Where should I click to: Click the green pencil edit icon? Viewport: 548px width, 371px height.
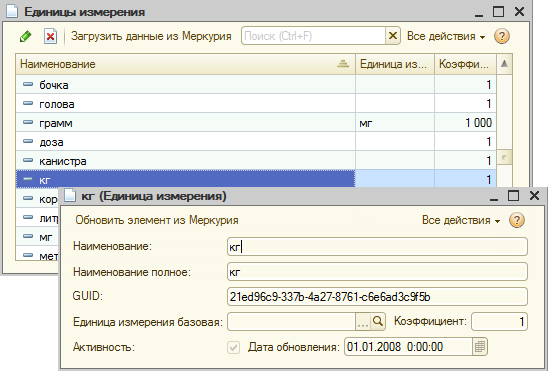[x=26, y=36]
